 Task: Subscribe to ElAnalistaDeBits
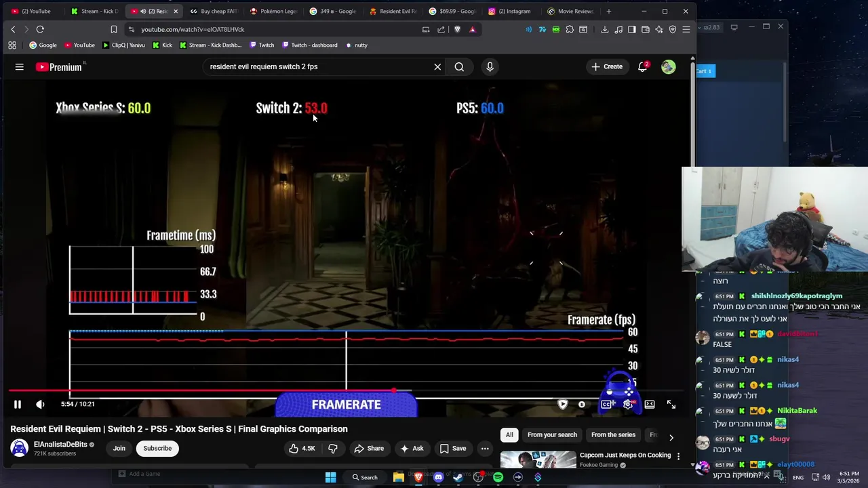click(157, 448)
